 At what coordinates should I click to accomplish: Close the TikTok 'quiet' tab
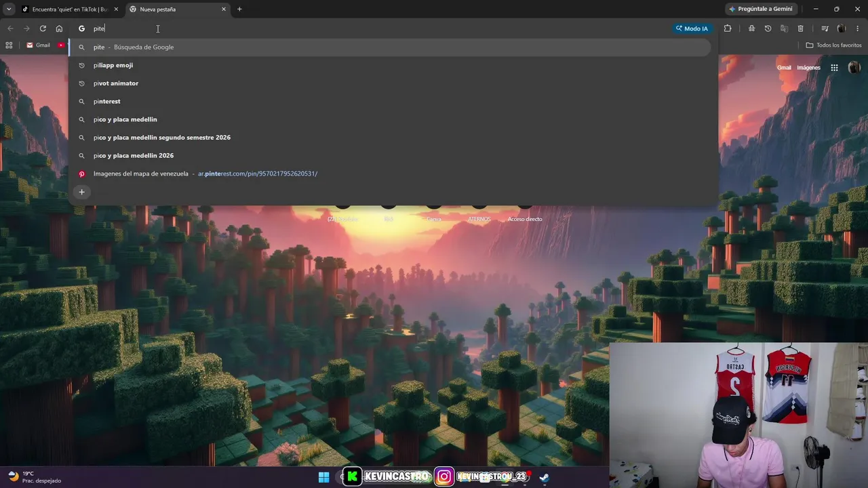tap(116, 9)
